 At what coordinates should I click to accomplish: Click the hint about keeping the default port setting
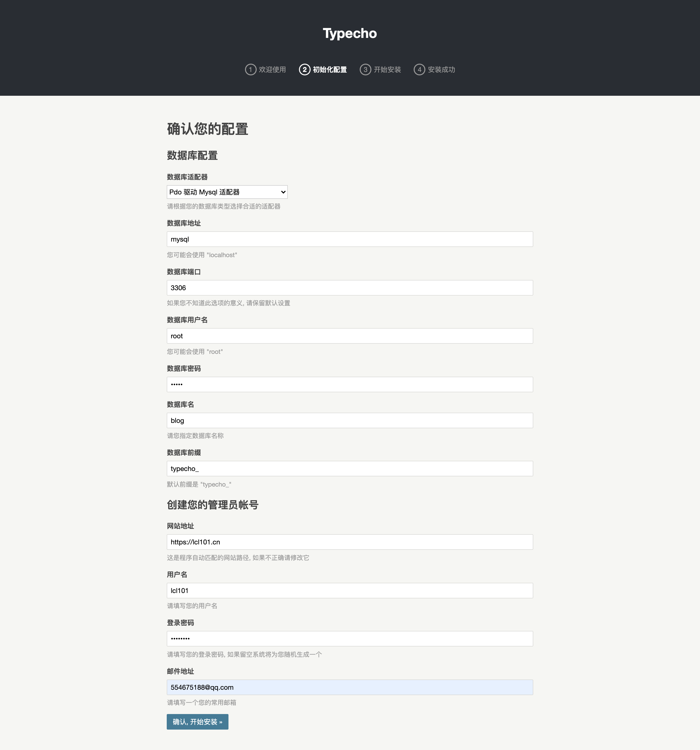click(x=228, y=303)
